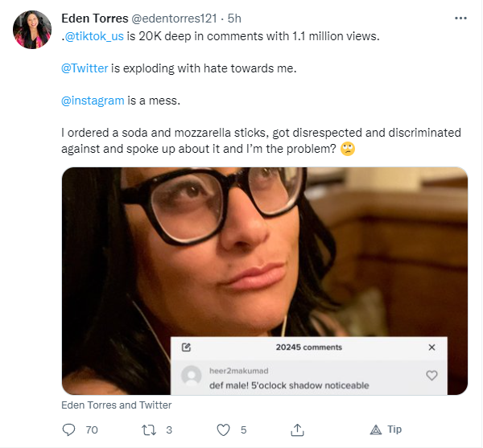The width and height of the screenshot is (483, 448).
Task: Click the @Twitter mention link
Action: (85, 68)
